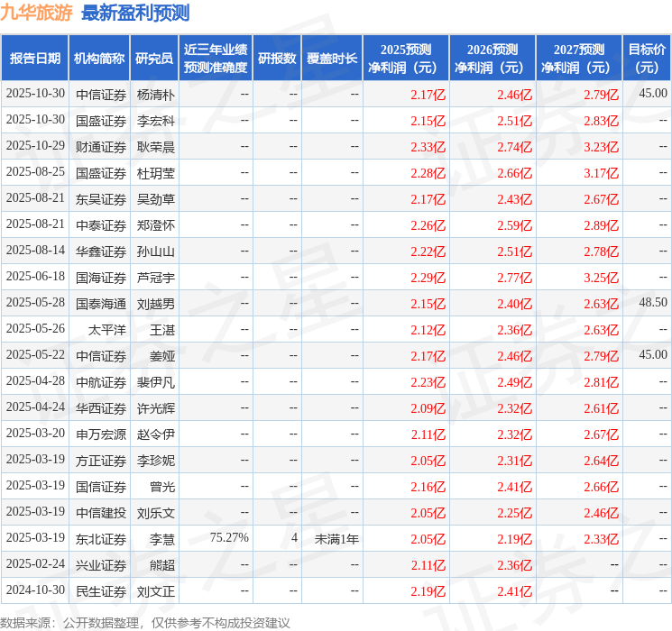Image resolution: width=672 pixels, height=631 pixels.
Task: Click the 2027预测净利润 column header
Action: coord(579,59)
